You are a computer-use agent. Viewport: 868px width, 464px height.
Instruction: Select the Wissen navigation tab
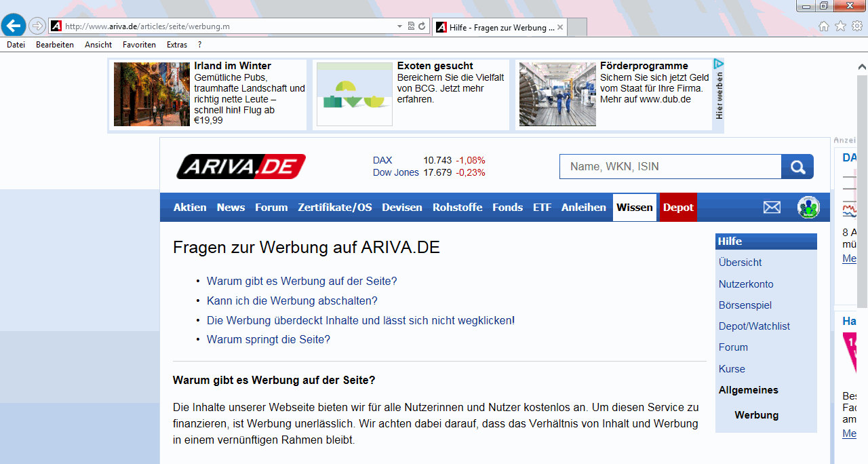coord(635,208)
